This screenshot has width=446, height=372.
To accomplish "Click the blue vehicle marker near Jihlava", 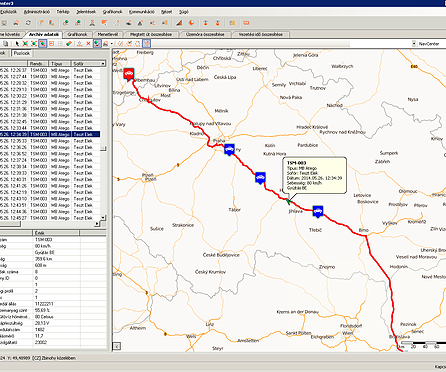I will [318, 211].
